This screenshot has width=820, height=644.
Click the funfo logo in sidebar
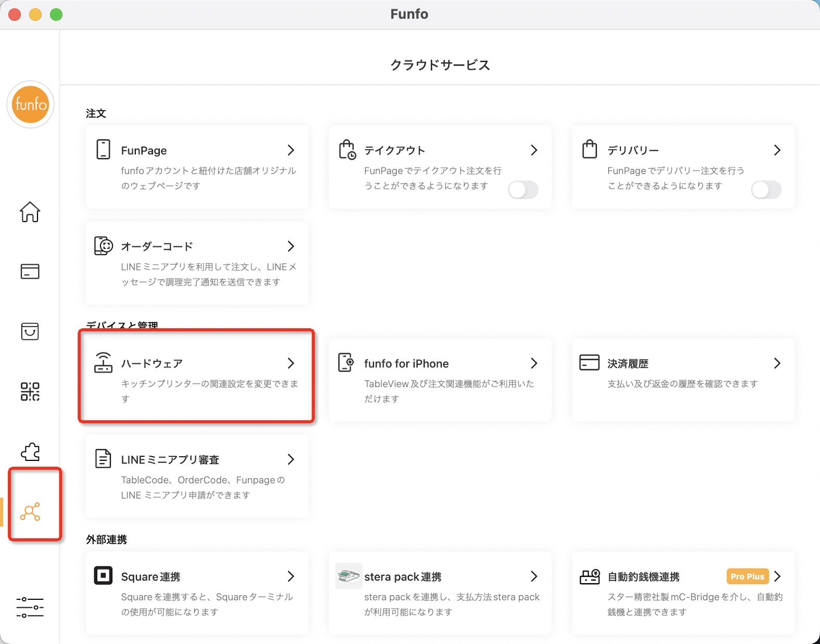pos(30,105)
